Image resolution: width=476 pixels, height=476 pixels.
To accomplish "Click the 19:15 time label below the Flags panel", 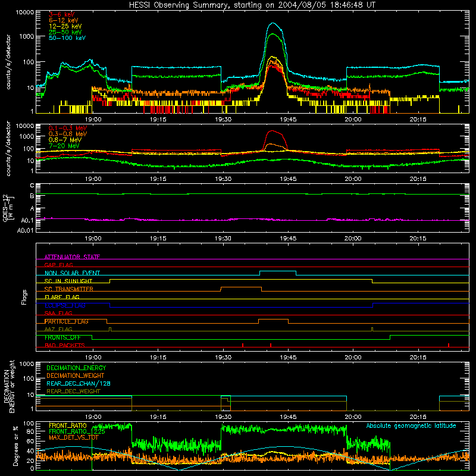I will [x=158, y=358].
